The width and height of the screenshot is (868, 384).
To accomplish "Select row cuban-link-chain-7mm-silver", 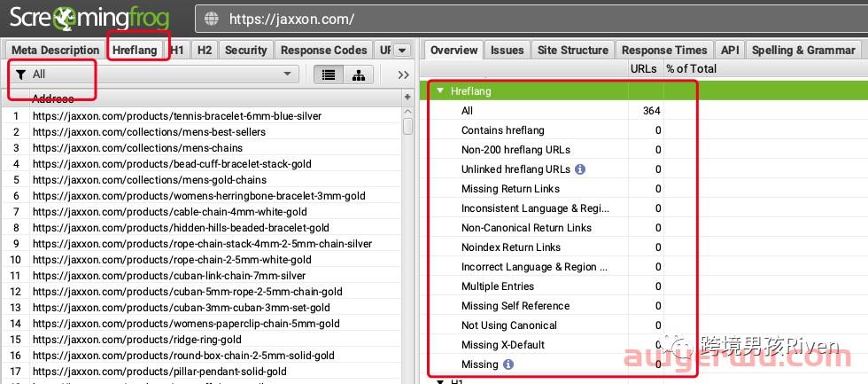I will coord(202,276).
